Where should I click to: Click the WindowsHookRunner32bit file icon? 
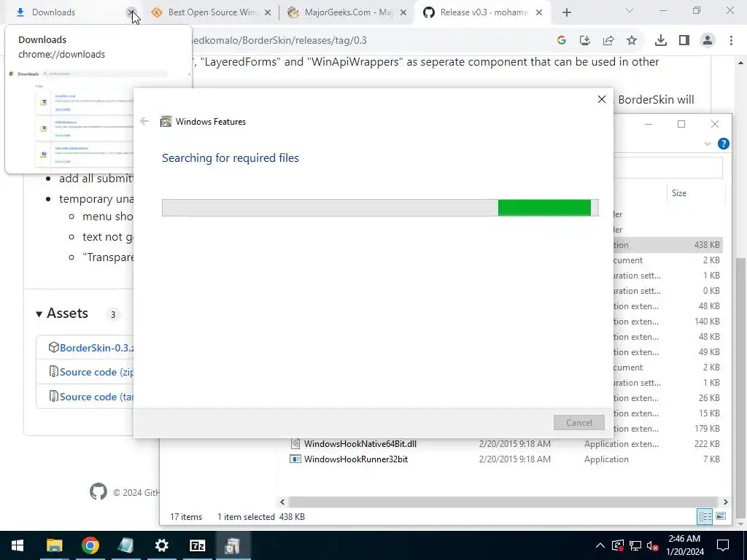295,459
